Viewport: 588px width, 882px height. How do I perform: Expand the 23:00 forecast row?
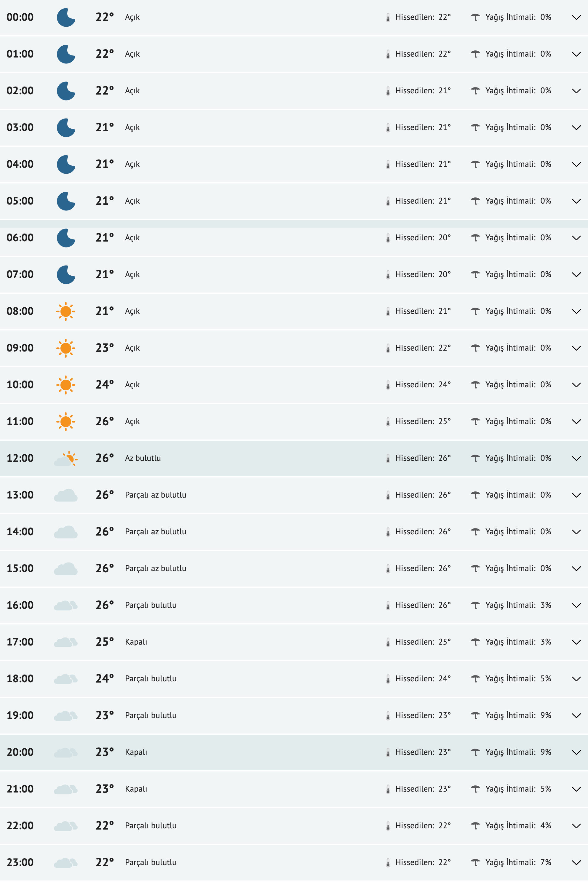(x=576, y=862)
